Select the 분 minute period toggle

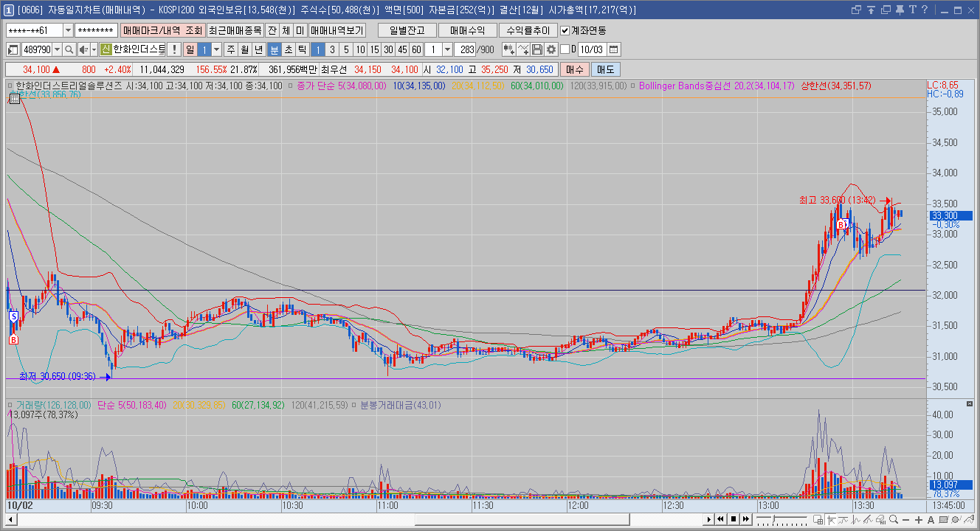point(274,49)
